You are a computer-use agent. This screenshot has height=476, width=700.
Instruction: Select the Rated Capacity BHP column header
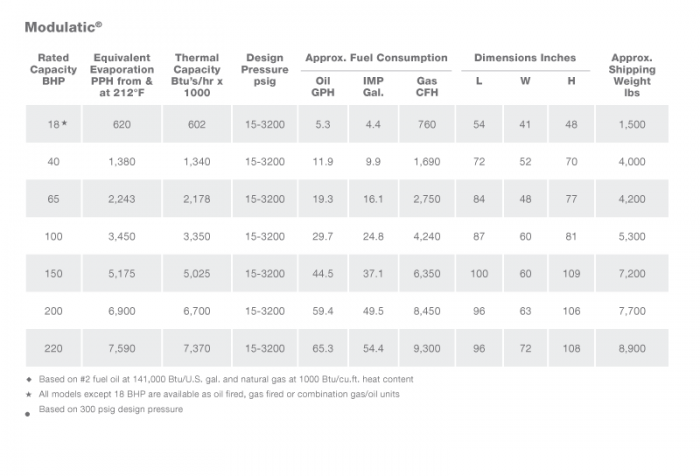point(53,69)
